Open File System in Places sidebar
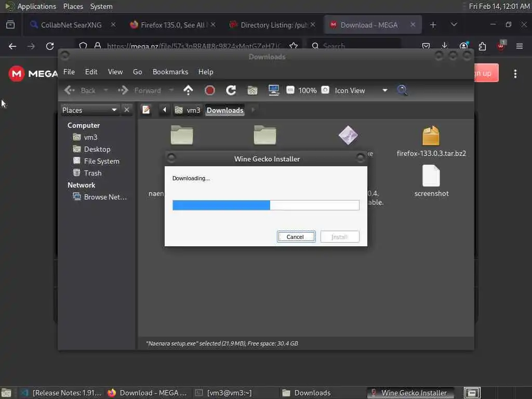This screenshot has height=399, width=532. 96,161
